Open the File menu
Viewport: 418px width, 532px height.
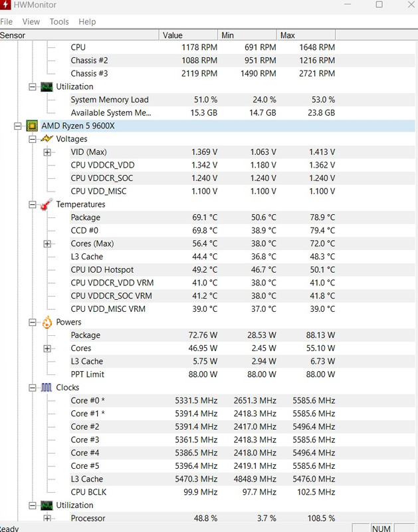[6, 22]
